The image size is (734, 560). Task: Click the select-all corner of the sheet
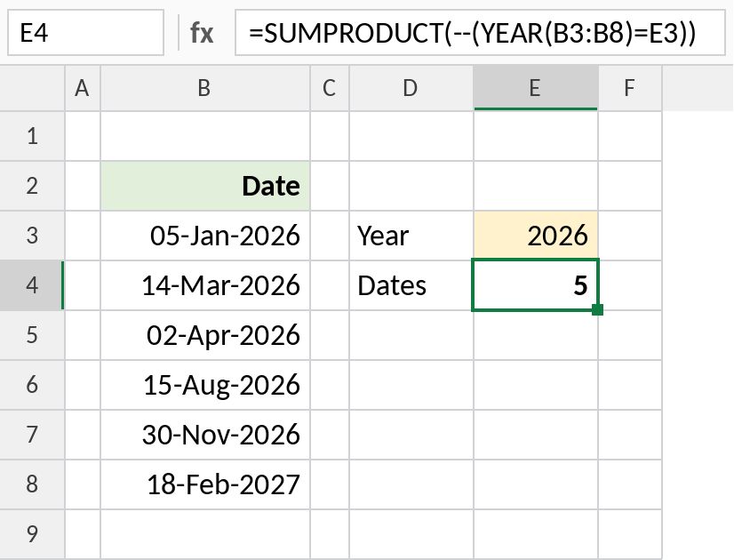pyautogui.click(x=32, y=88)
